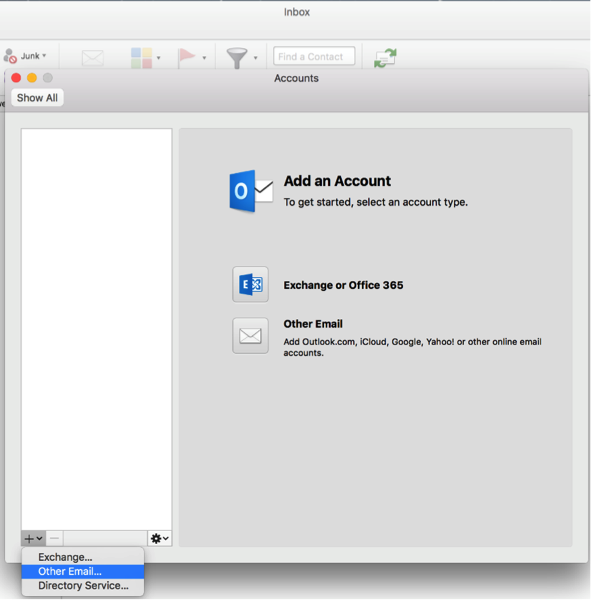
Task: Click the Accounts window title
Action: pyautogui.click(x=296, y=78)
